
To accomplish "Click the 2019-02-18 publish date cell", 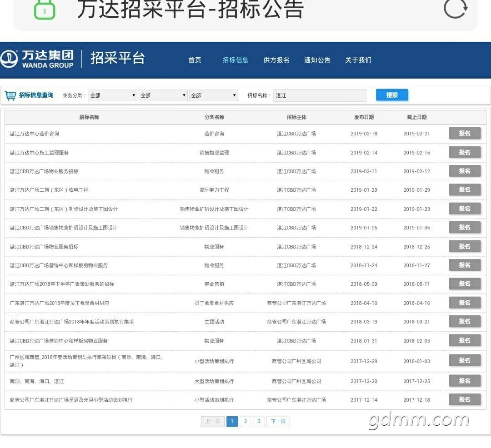I will [364, 134].
